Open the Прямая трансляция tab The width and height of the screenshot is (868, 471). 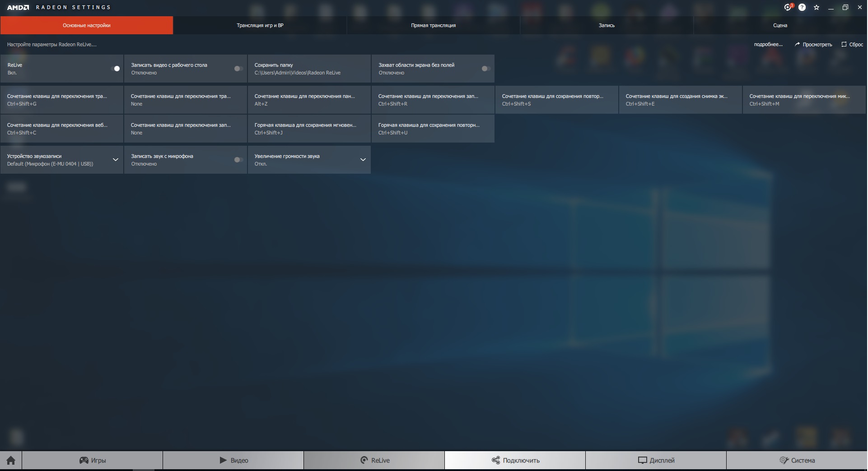pos(434,25)
